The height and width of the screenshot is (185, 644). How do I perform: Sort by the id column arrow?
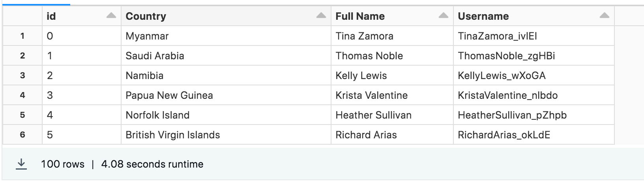[x=111, y=16]
